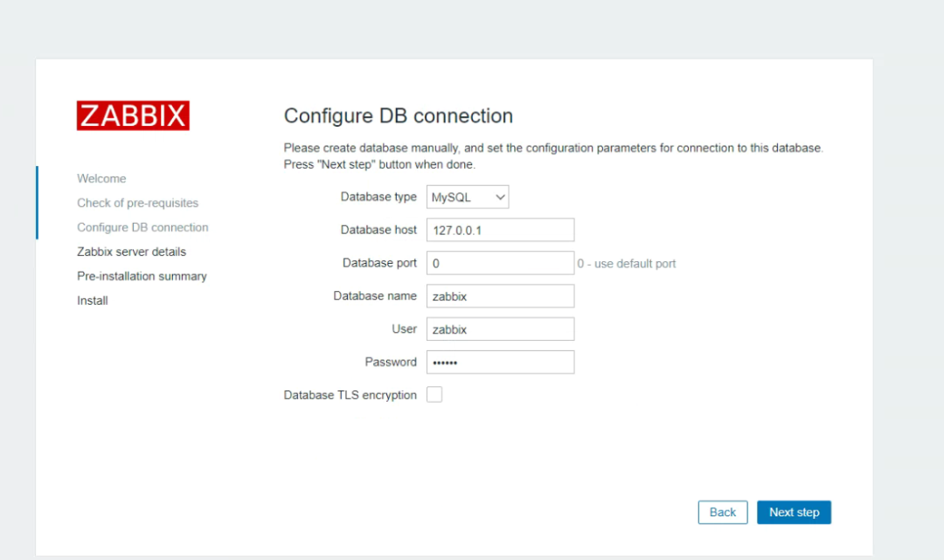Click the User text field

(500, 329)
